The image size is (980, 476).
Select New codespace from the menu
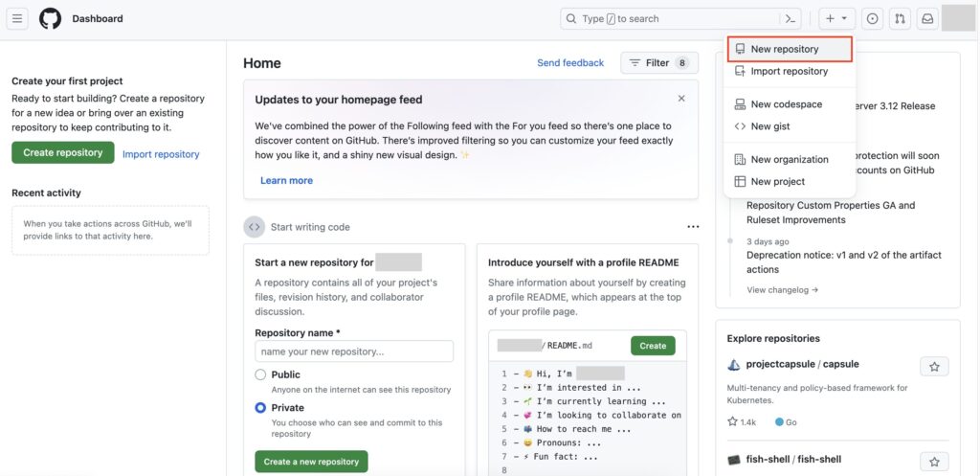pos(790,104)
